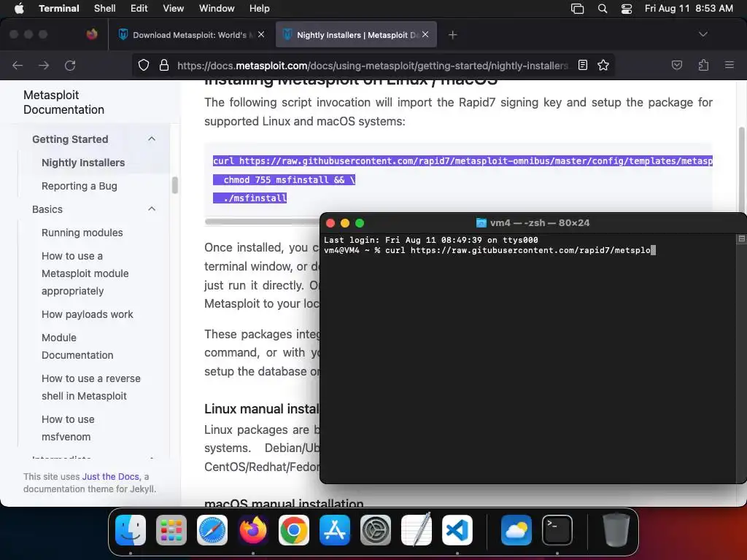The height and width of the screenshot is (560, 747).
Task: Reload the current page
Action: click(70, 65)
